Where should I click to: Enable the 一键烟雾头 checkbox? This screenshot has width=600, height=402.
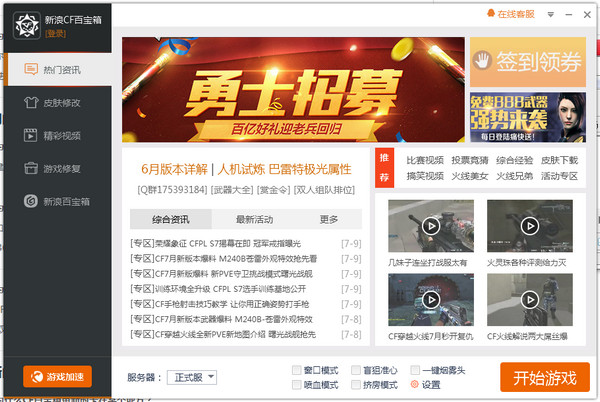point(415,370)
